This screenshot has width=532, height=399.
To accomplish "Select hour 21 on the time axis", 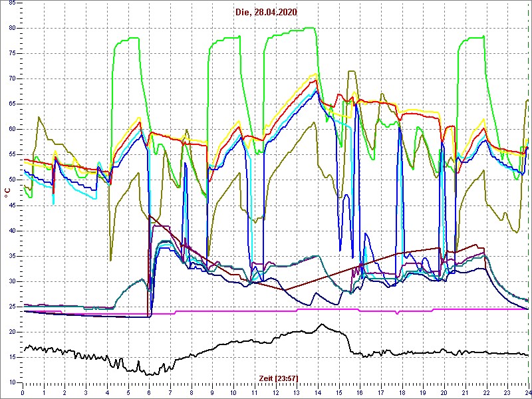I will (x=464, y=392).
